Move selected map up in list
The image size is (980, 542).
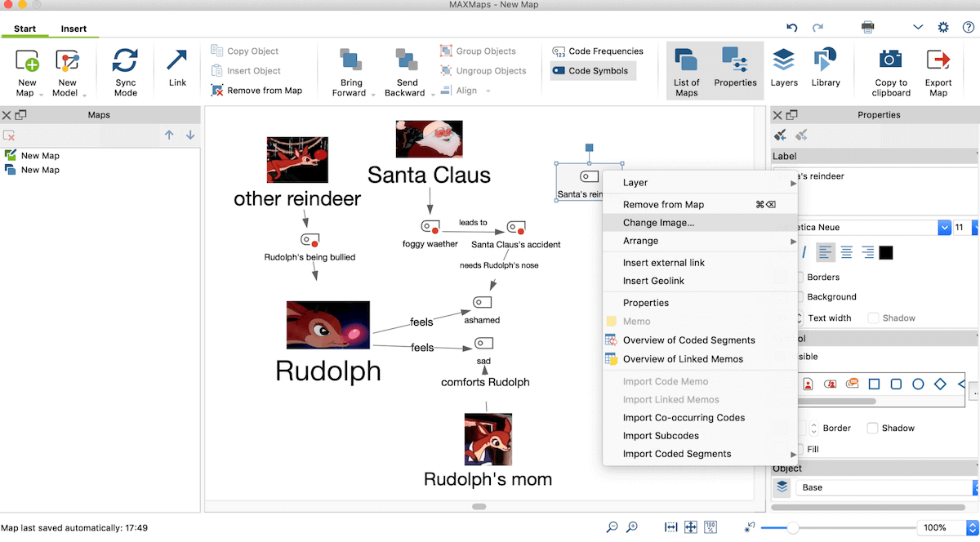(x=169, y=135)
